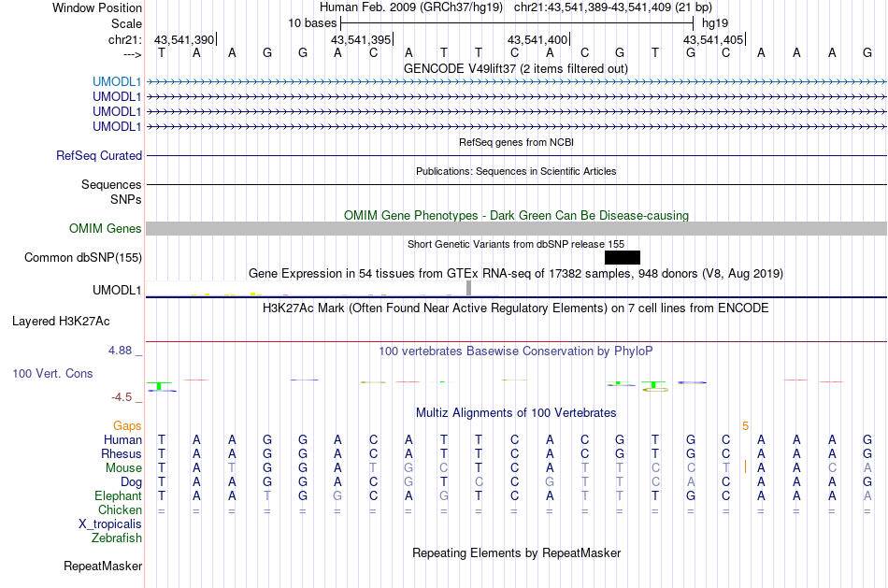
Task: Open the GENCODE V49lift37 track title
Action: click(515, 68)
